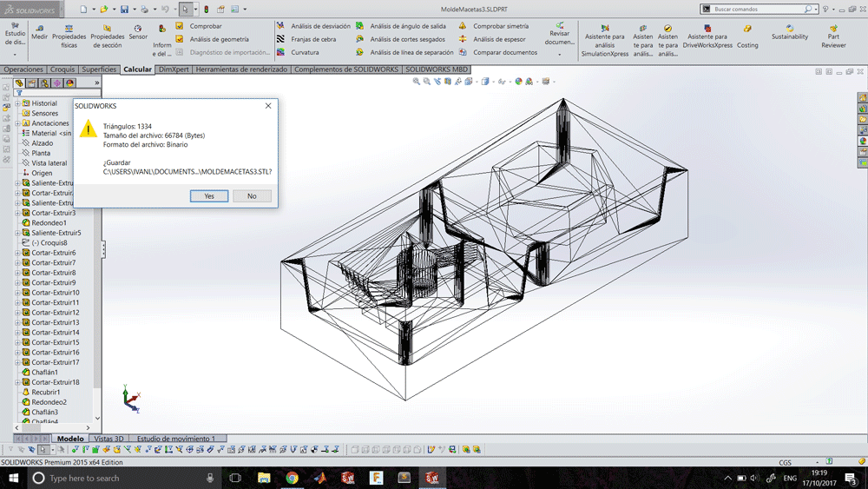Open Estudio de movimiento 1 tab
The width and height of the screenshot is (868, 489).
click(x=176, y=439)
